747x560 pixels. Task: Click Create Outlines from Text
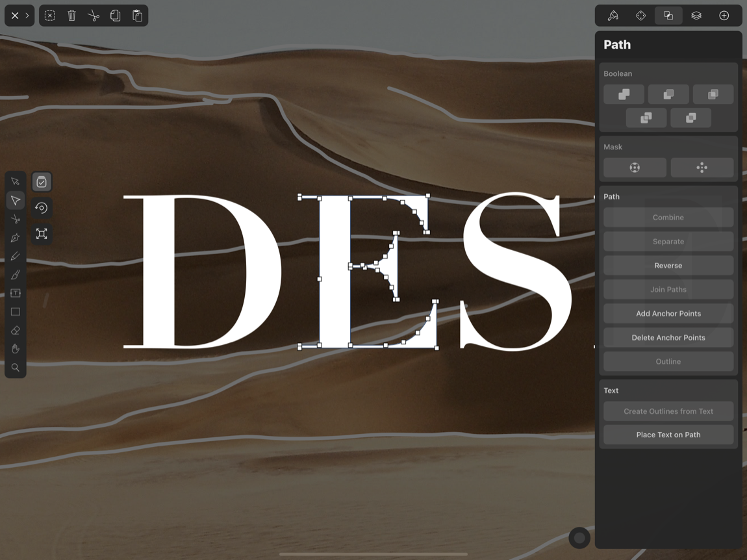(668, 411)
